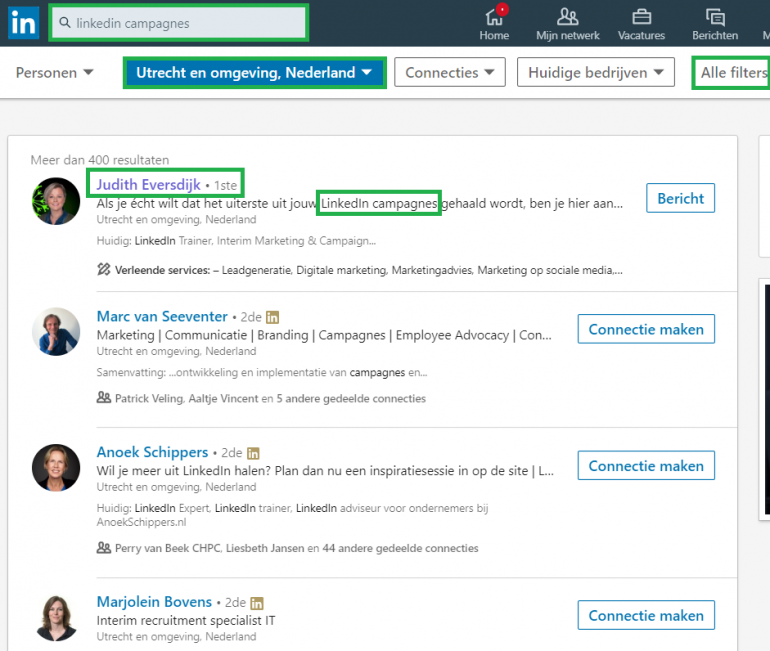
Task: Click the search magnifier icon
Action: (65, 23)
